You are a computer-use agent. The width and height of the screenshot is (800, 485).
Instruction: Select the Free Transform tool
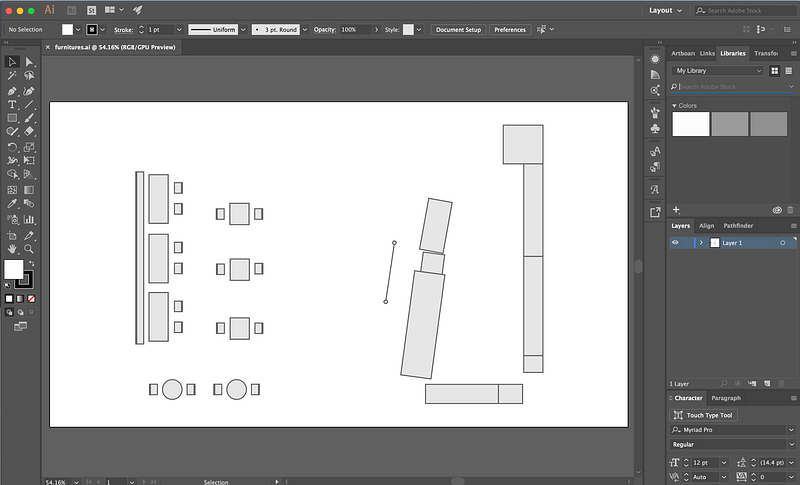coord(29,160)
